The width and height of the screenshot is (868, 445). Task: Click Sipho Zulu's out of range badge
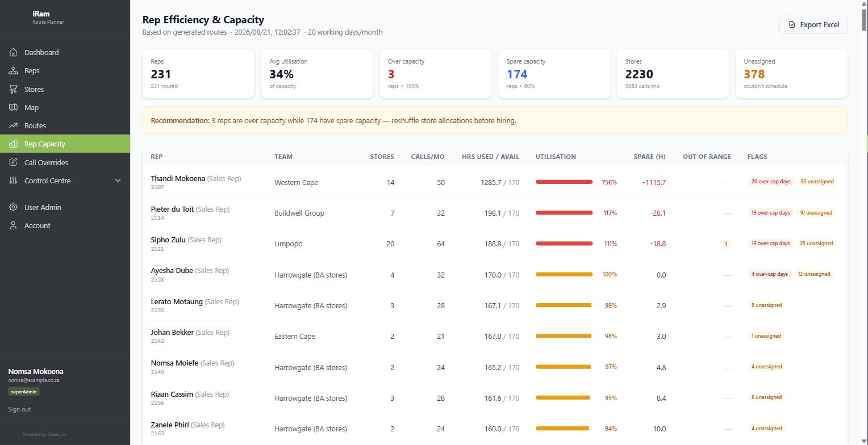pyautogui.click(x=725, y=244)
